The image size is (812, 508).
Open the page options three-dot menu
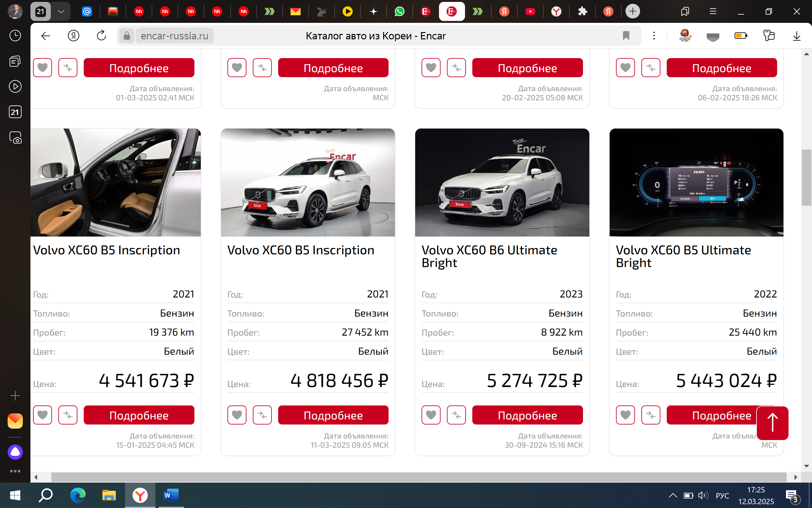(654, 36)
